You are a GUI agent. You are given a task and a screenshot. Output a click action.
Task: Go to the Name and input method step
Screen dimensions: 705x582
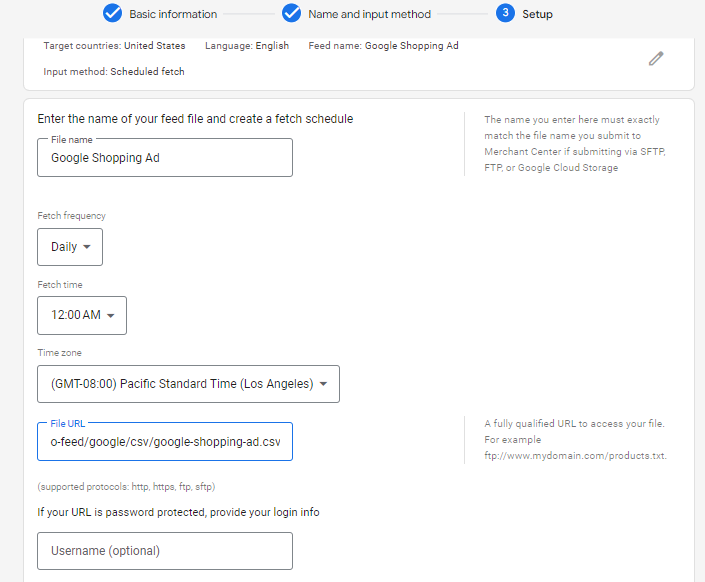pos(369,15)
